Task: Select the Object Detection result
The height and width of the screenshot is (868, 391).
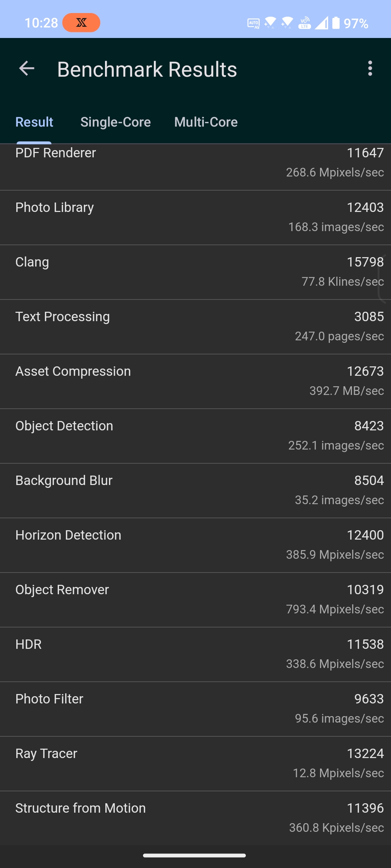Action: 195,436
